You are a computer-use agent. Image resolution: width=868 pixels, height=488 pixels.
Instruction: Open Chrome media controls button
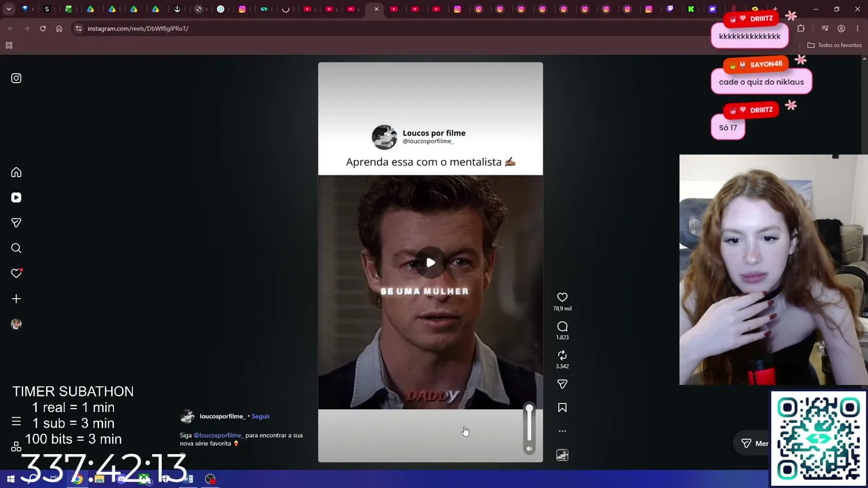pos(825,28)
